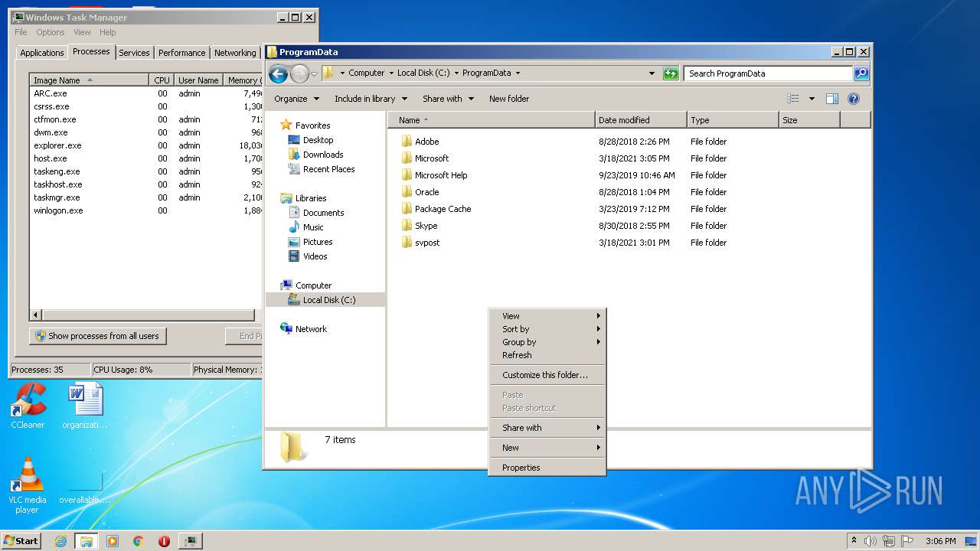This screenshot has width=980, height=551.
Task: Click the New folder toolbar button
Action: tap(509, 99)
